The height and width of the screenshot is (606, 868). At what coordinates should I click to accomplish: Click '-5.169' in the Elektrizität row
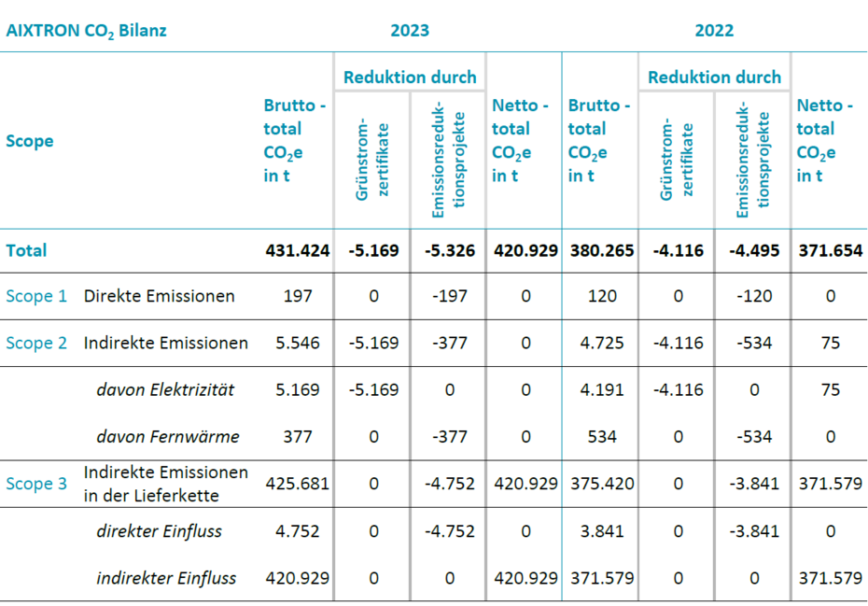373,390
